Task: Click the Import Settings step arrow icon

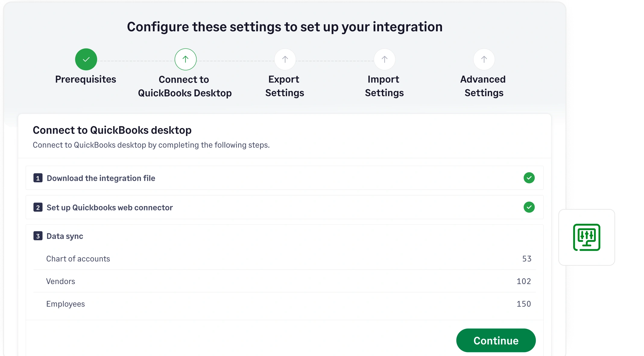Action: pos(384,59)
